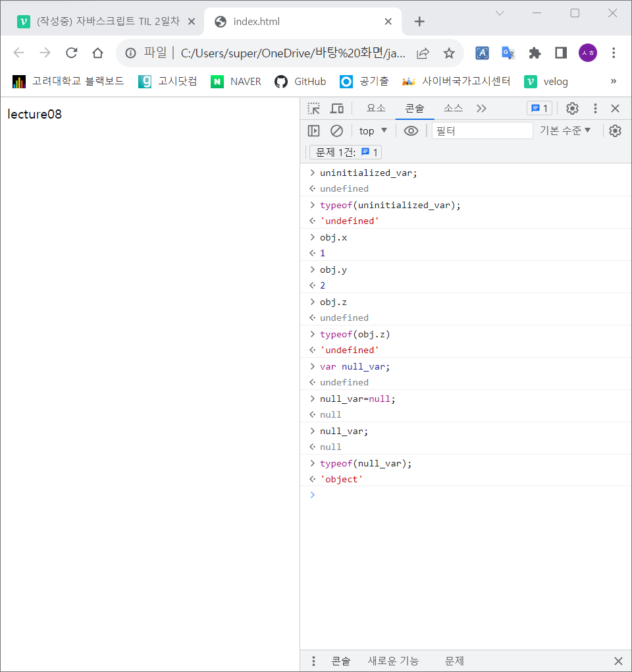Image resolution: width=632 pixels, height=672 pixels.
Task: Click the console prompt input line
Action: coord(466,495)
